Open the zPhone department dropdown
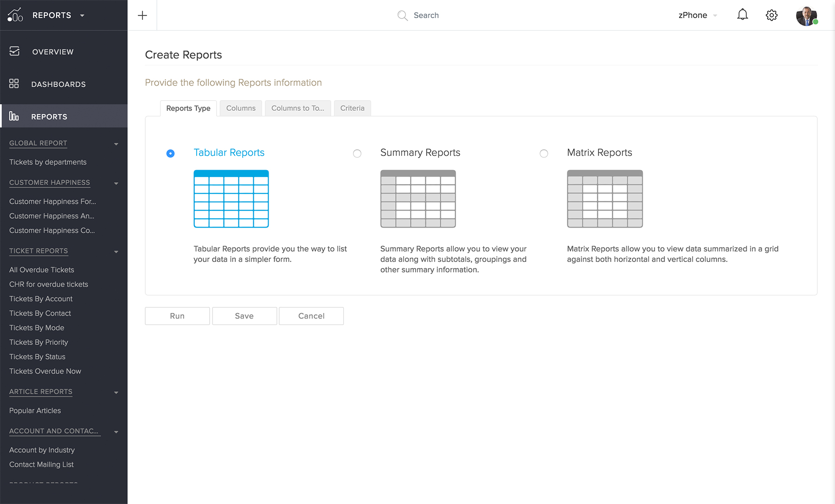The image size is (835, 504). pyautogui.click(x=697, y=15)
